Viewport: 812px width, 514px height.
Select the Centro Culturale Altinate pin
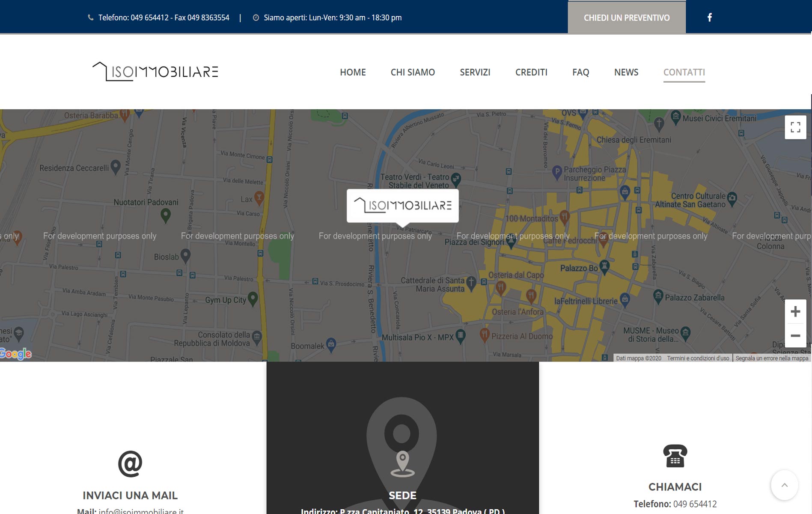coord(732,198)
